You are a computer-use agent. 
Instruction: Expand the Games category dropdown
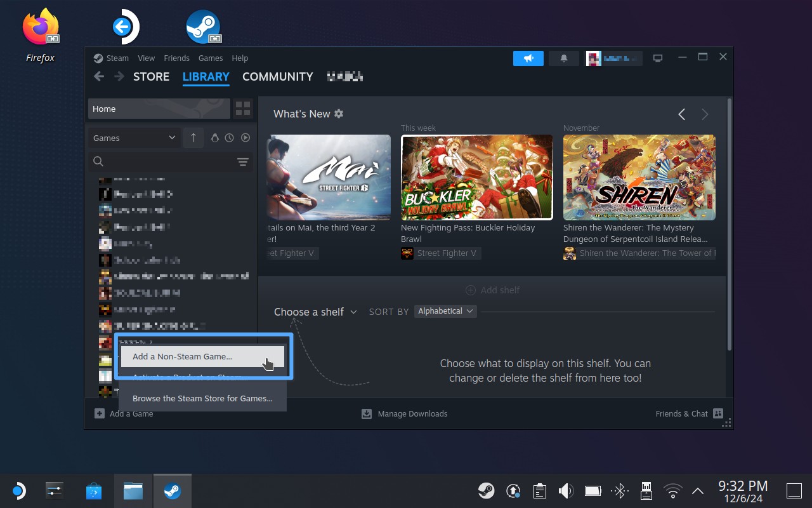134,138
